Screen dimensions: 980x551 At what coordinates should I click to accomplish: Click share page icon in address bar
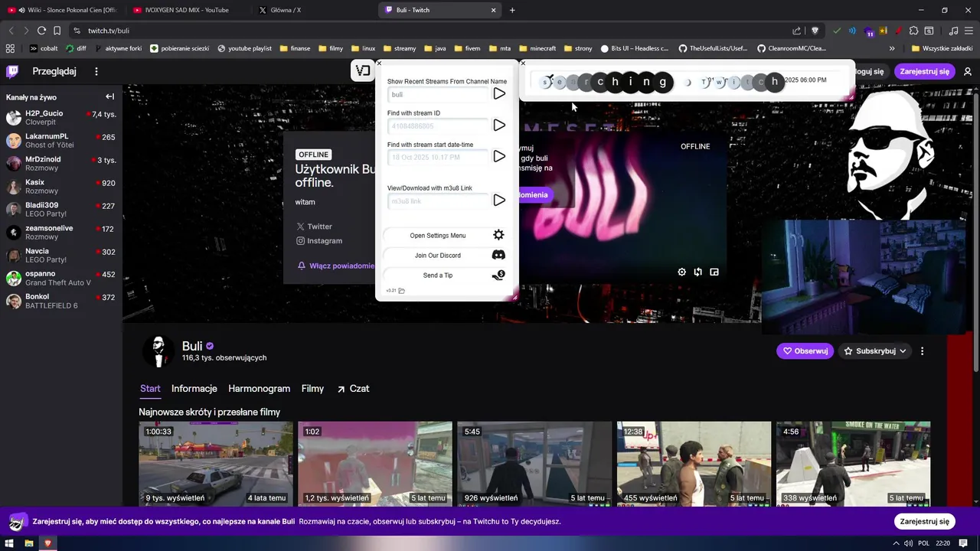point(797,31)
